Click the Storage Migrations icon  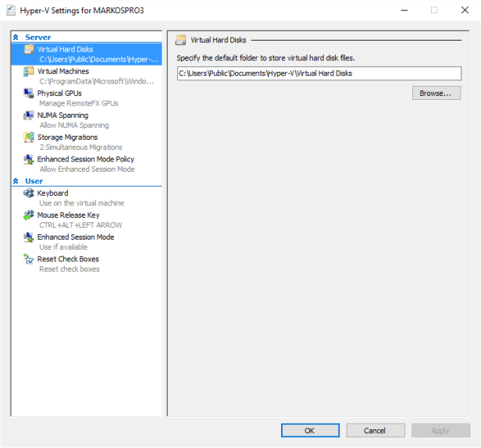(29, 137)
